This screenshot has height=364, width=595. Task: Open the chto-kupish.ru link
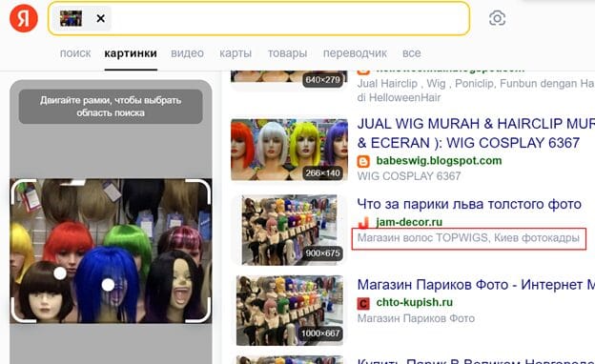tap(415, 302)
